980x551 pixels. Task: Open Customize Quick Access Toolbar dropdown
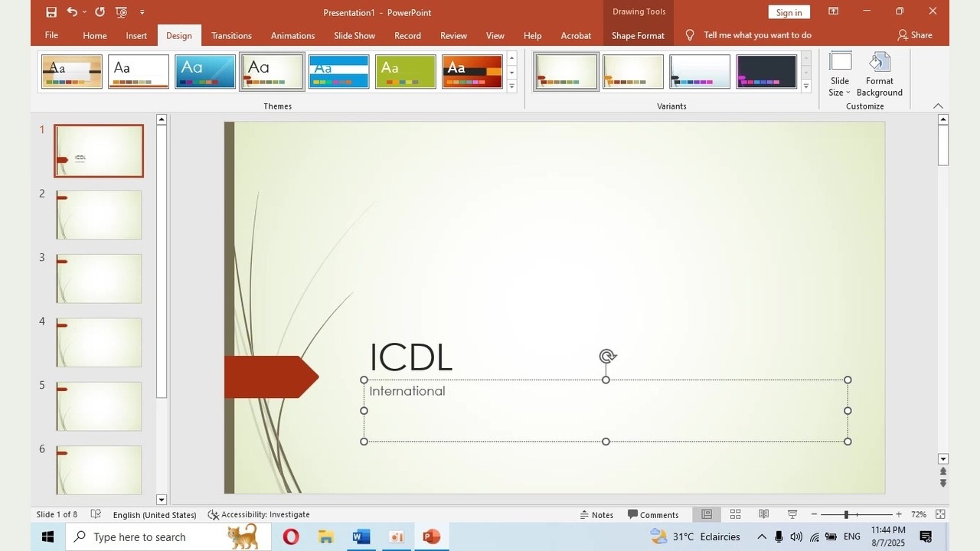142,12
